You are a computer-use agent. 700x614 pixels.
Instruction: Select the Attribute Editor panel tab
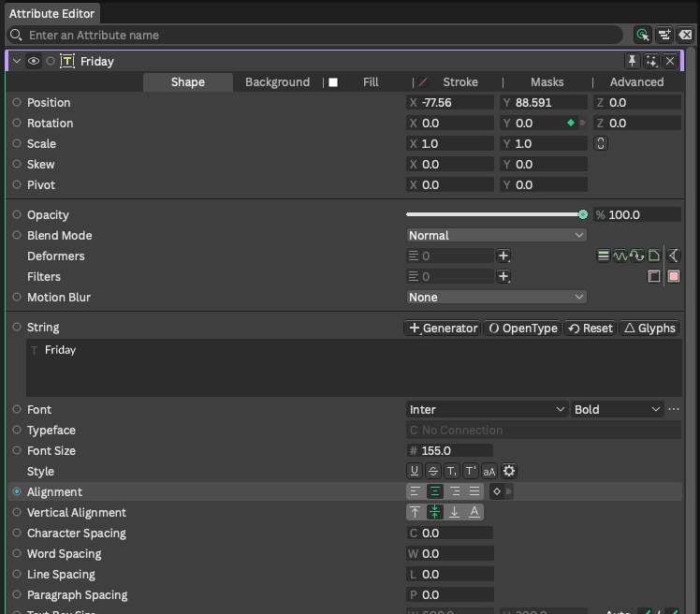(51, 14)
